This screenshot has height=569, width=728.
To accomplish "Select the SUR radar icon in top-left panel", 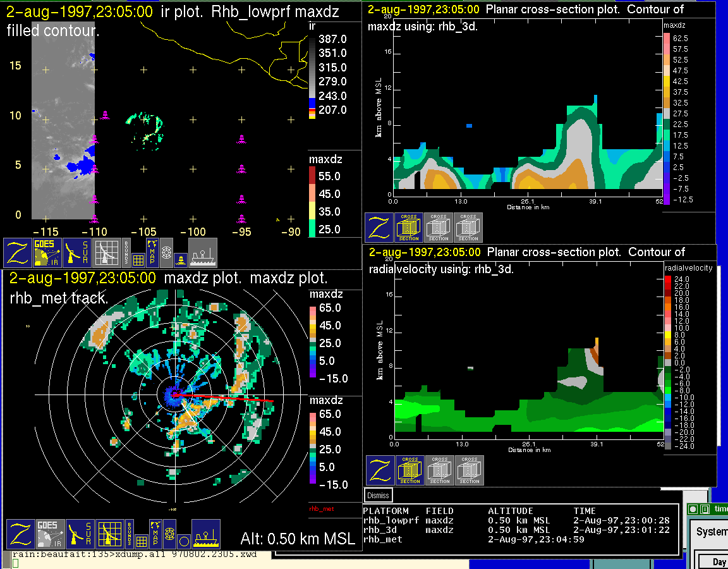I will tap(77, 253).
